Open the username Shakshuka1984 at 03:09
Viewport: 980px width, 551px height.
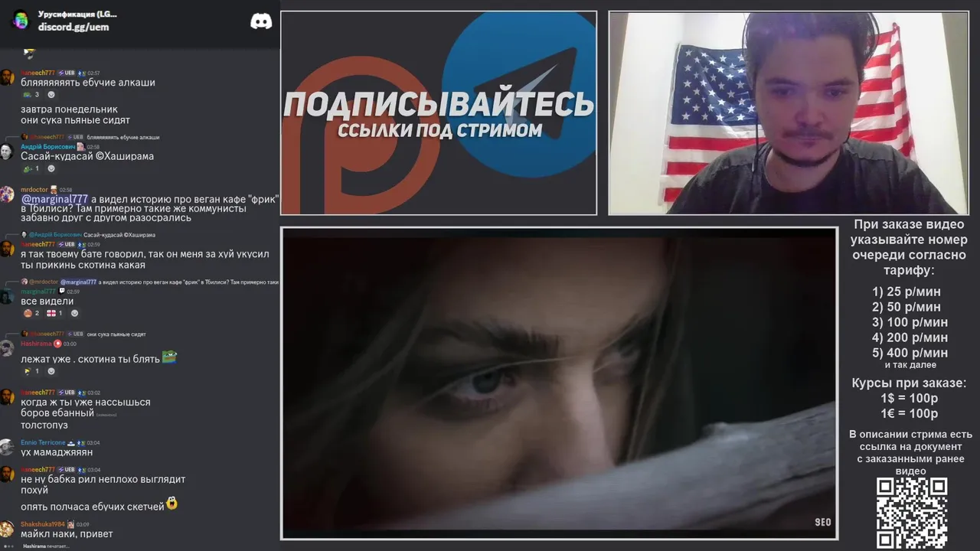click(42, 524)
